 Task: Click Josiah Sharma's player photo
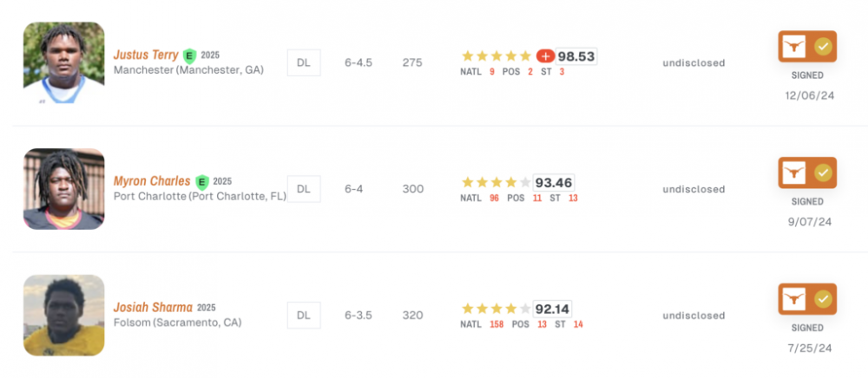tap(63, 315)
